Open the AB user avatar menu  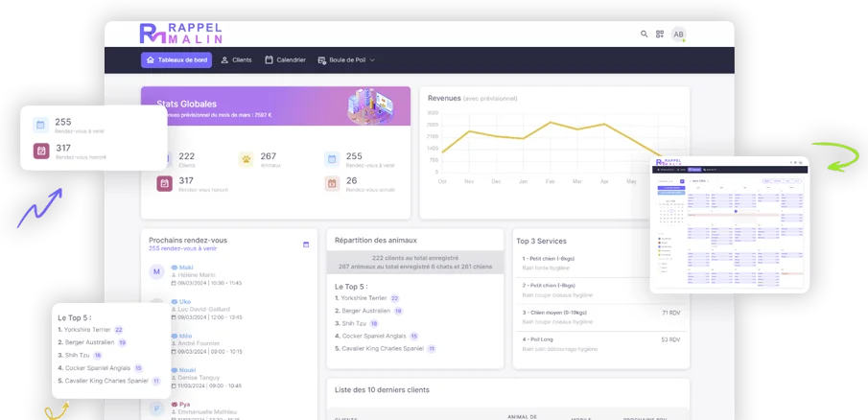click(x=679, y=35)
